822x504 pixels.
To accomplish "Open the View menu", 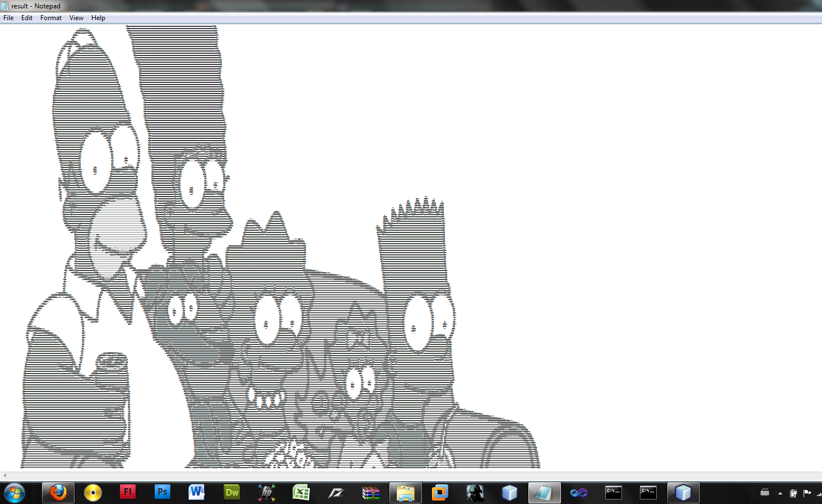I will pyautogui.click(x=76, y=18).
